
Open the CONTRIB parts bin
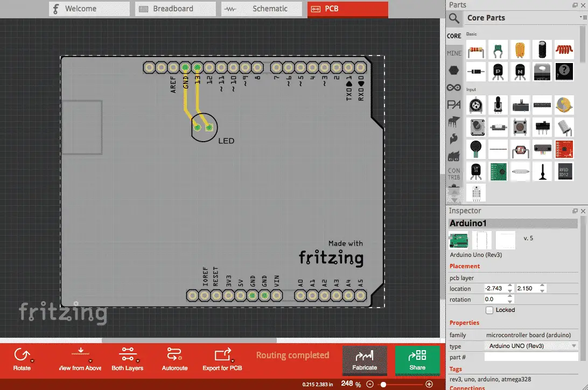[454, 173]
